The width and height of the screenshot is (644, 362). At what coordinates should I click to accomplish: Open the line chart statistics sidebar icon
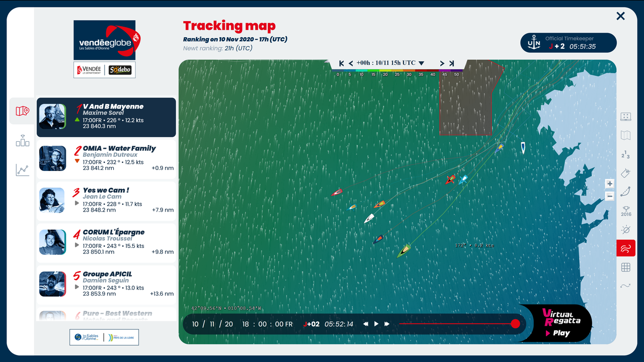point(22,170)
